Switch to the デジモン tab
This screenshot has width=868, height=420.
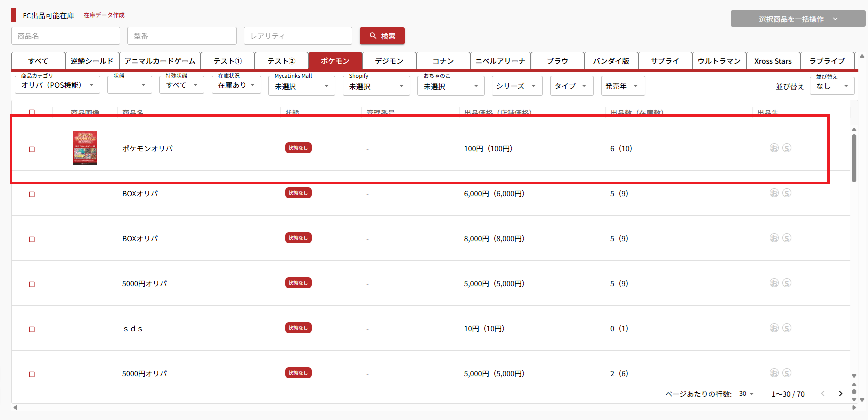[x=389, y=61]
